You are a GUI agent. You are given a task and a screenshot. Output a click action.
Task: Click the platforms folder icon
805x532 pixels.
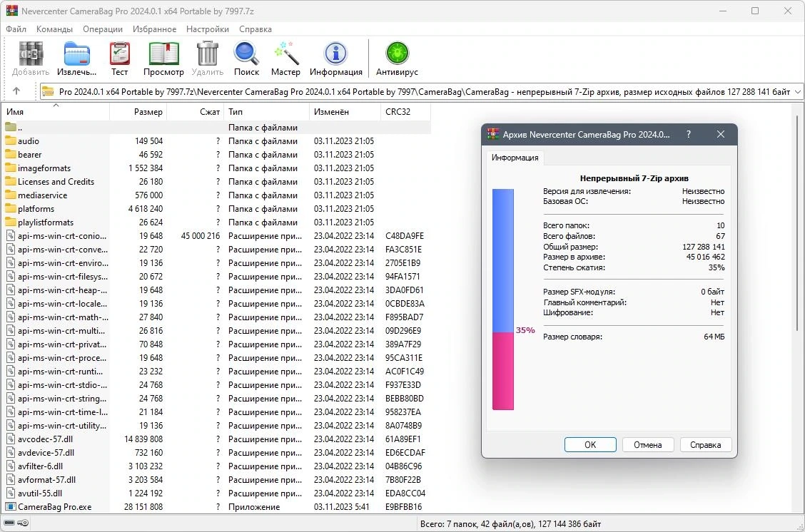pyautogui.click(x=11, y=208)
